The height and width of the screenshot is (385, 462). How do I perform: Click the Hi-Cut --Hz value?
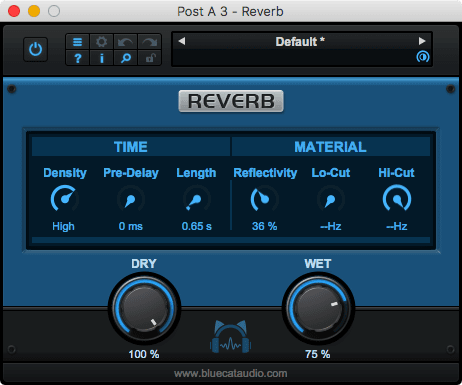[x=397, y=226]
